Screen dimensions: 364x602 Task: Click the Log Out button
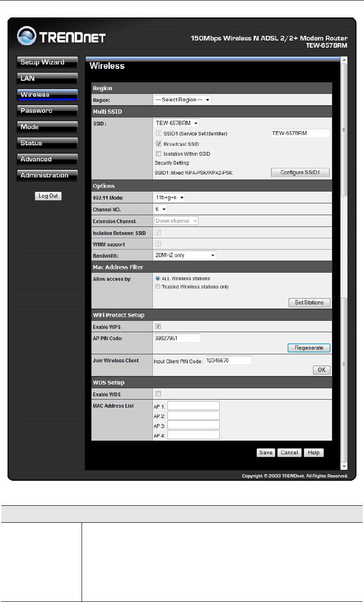[48, 196]
